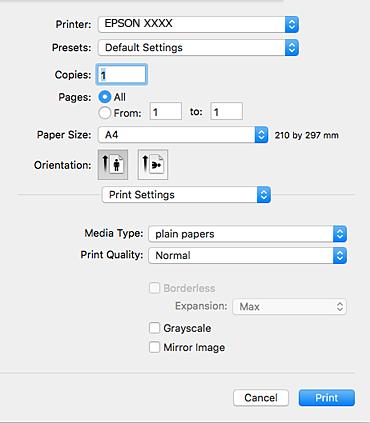
Task: Click the Printer dropdown arrow icon
Action: pyautogui.click(x=292, y=24)
